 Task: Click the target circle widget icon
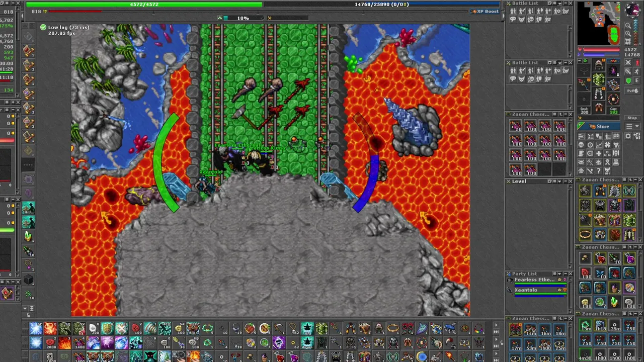[x=590, y=145]
